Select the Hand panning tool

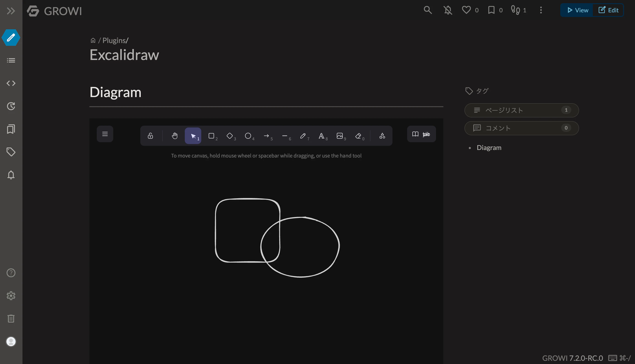(x=175, y=136)
